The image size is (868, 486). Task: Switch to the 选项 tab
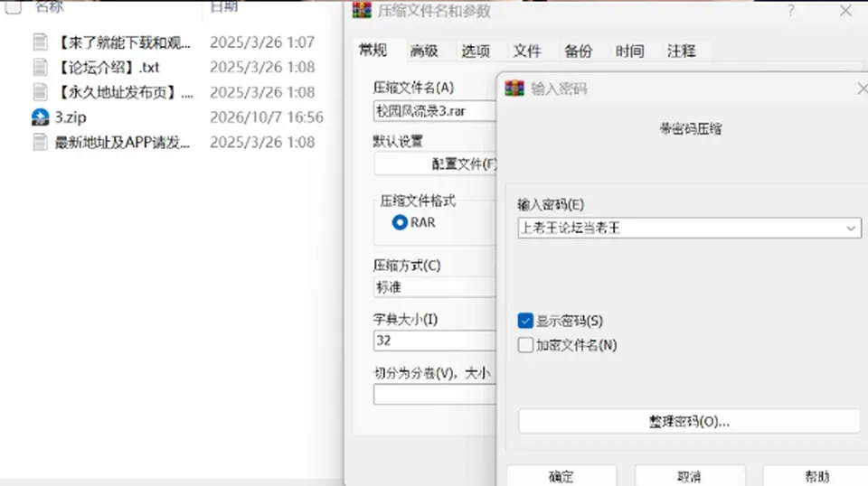click(x=476, y=51)
